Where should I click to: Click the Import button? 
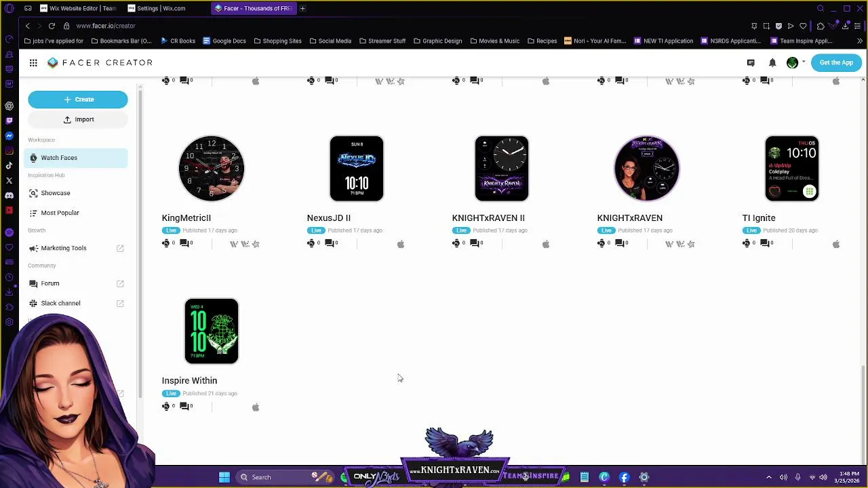78,119
